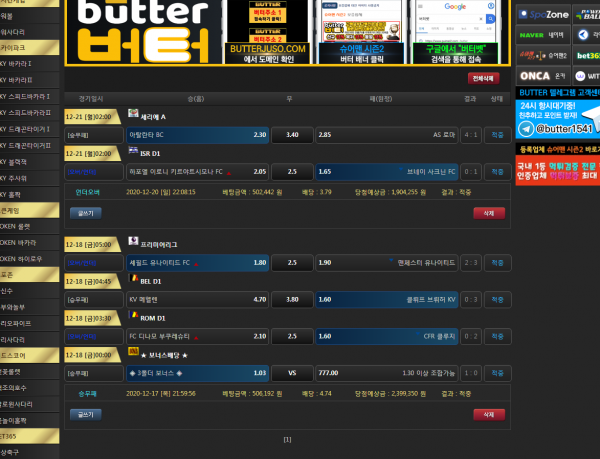Click 삭제 button for the 2020-12-20 bet
Image resolution: width=600 pixels, height=459 pixels.
[487, 213]
